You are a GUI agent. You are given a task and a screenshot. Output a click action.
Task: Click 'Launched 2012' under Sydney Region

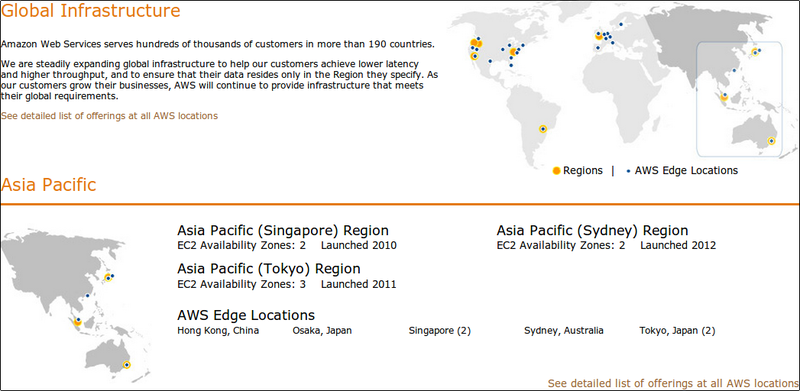point(678,246)
